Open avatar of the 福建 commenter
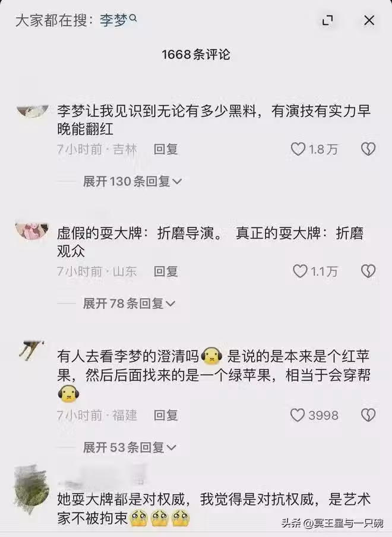This screenshot has width=392, height=537. [x=32, y=350]
